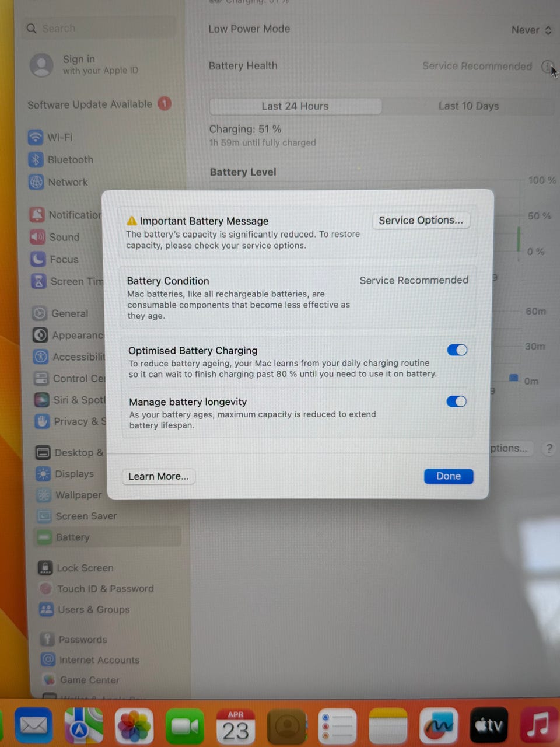Open Software Update Available notice
560x747 pixels.
coord(99,104)
